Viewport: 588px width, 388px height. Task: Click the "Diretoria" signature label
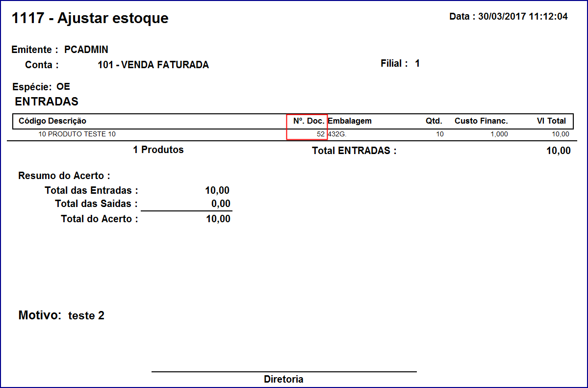click(283, 379)
